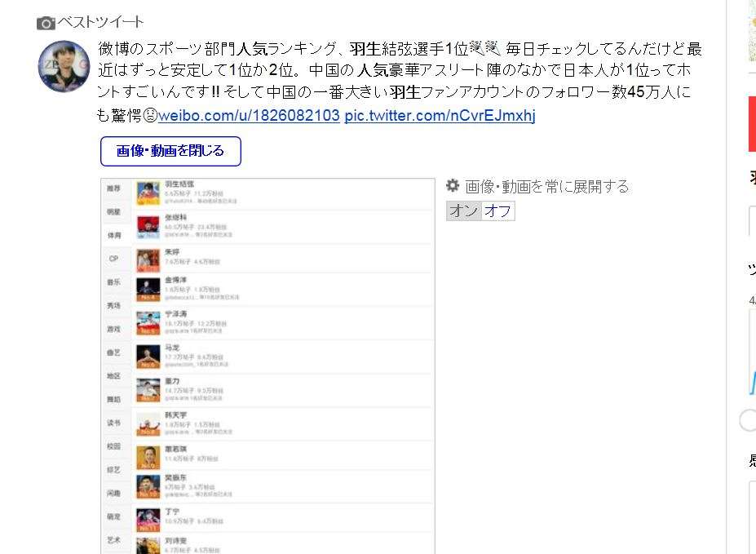
Task: Open the embedded Weibo ranking image
Action: pos(268,366)
